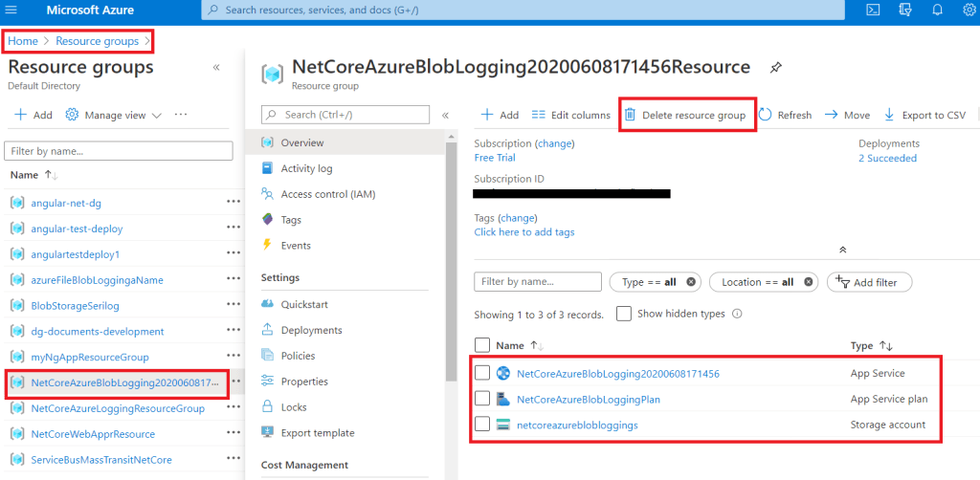980x480 pixels.
Task: Click the Export to CSV download icon
Action: [x=889, y=115]
